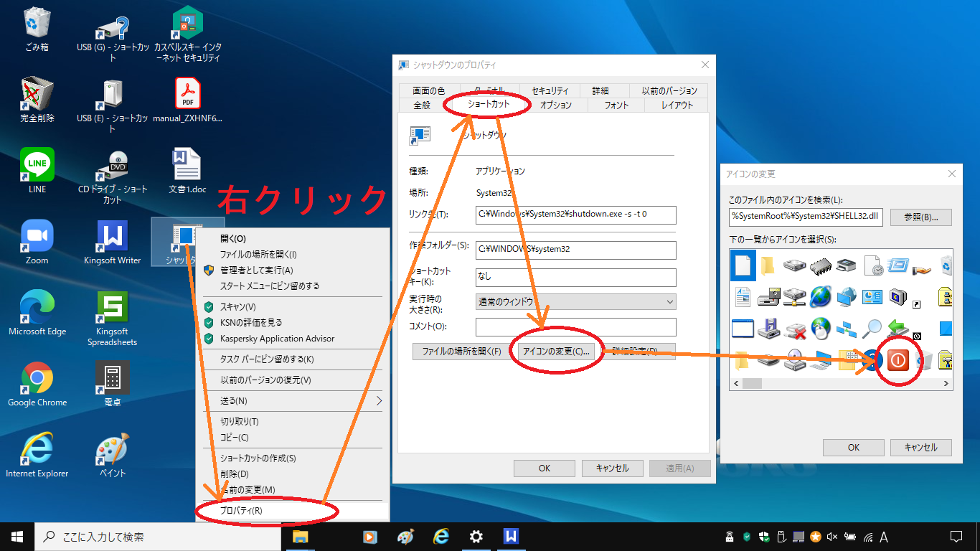The width and height of the screenshot is (980, 551).
Task: Choose コピー(C) in the context menu
Action: click(x=293, y=437)
